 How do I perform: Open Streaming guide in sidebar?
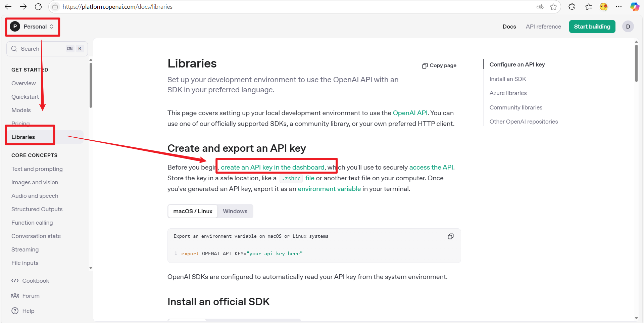pyautogui.click(x=25, y=249)
